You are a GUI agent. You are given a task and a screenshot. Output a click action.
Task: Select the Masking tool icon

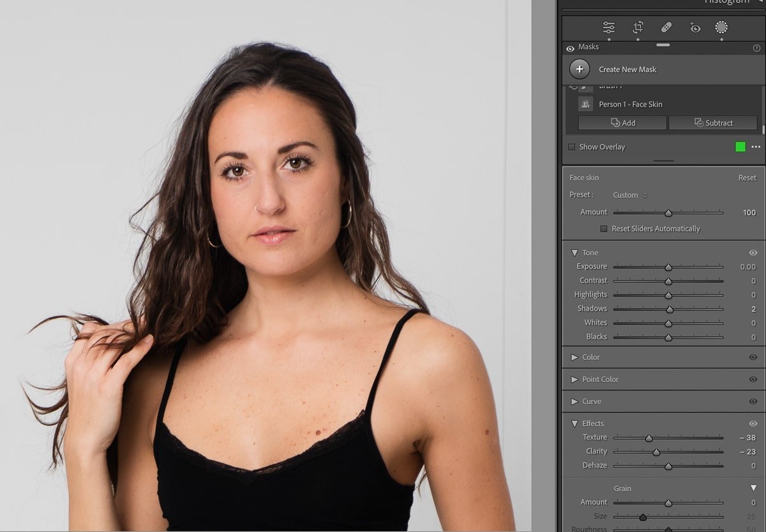(x=721, y=27)
